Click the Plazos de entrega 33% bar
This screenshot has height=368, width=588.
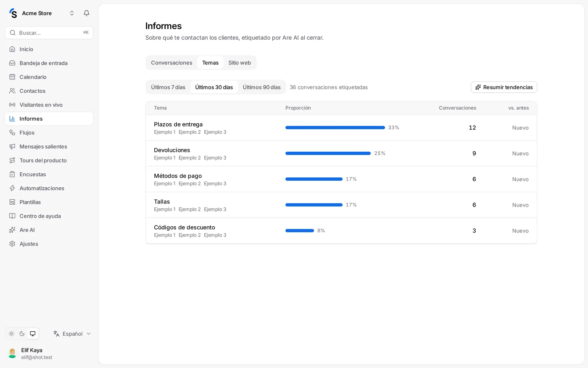335,128
